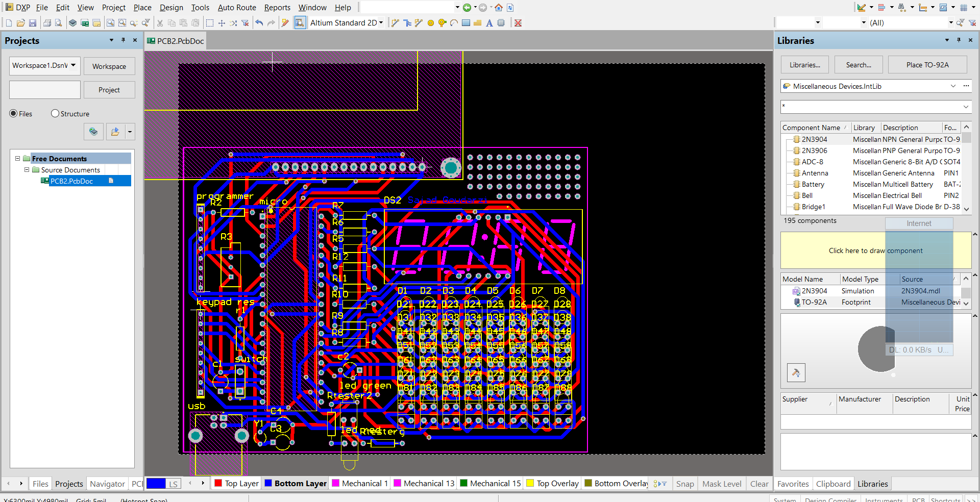Click the Browse Library magnifier icon
This screenshot has height=502, width=980.
[300, 23]
